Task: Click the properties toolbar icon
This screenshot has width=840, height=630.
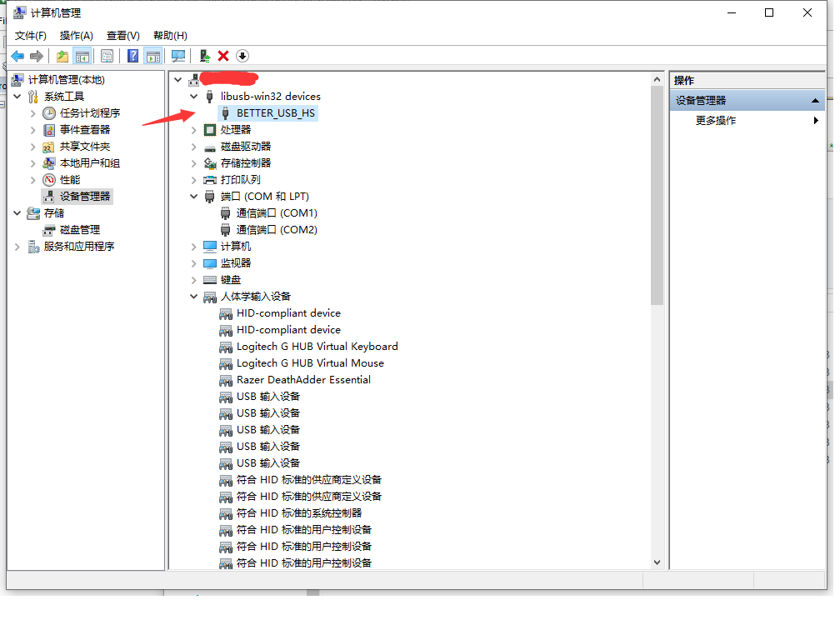Action: pos(107,56)
